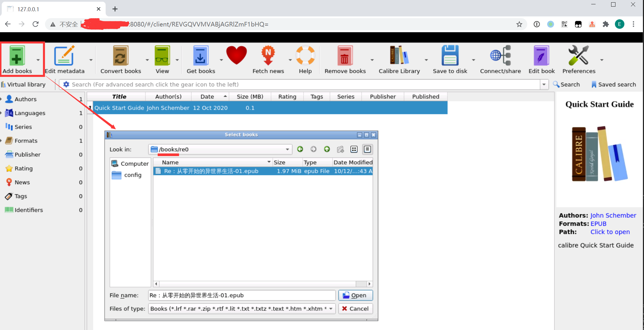Screen dimensions: 644x330
Task: Click the dialog's green back arrow
Action: pyautogui.click(x=300, y=149)
